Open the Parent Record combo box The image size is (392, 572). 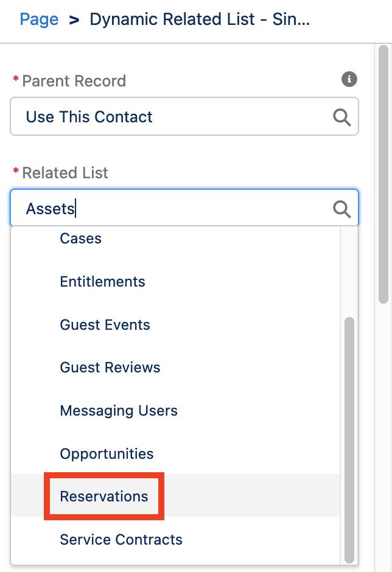pyautogui.click(x=184, y=116)
